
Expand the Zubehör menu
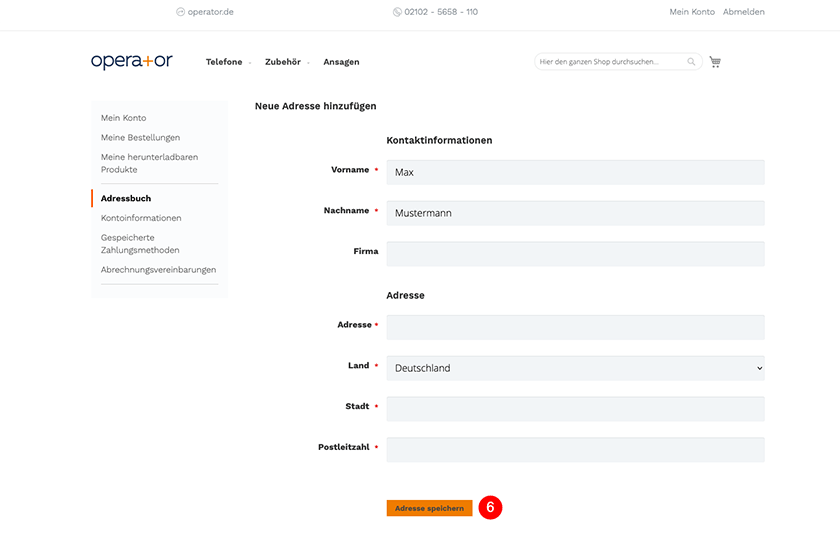283,62
